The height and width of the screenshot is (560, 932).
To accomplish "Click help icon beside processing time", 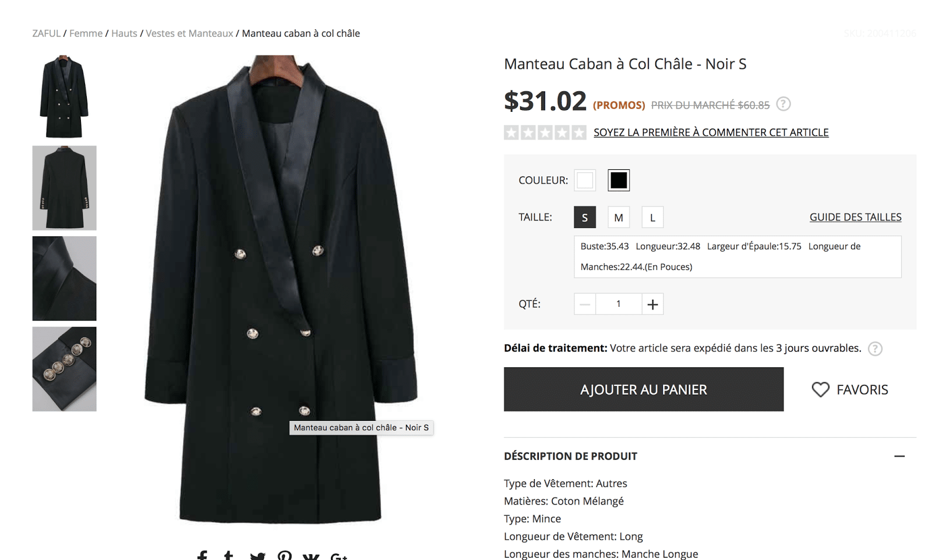I will click(x=875, y=349).
